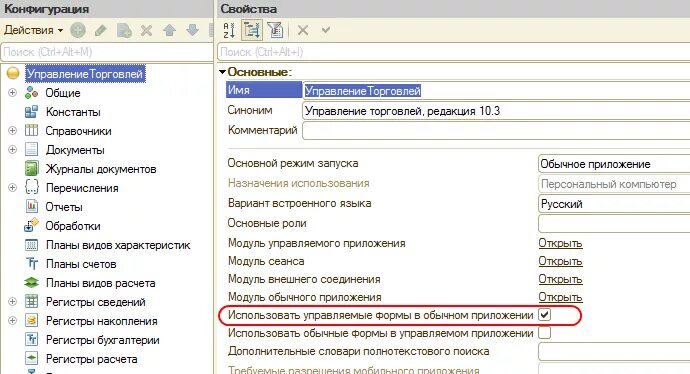This screenshot has height=374, width=690.
Task: Click the Журналы документов green icon
Action: coord(31,169)
